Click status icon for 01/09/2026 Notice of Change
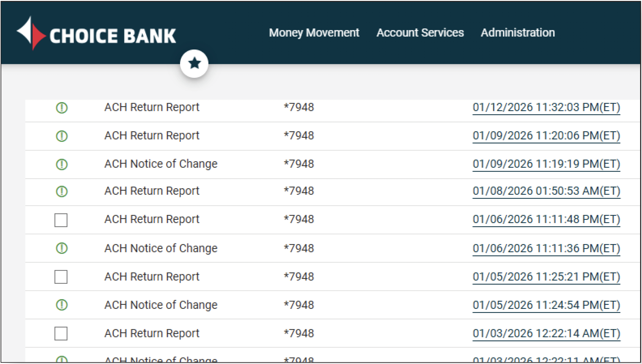This screenshot has width=642, height=364. 61,164
